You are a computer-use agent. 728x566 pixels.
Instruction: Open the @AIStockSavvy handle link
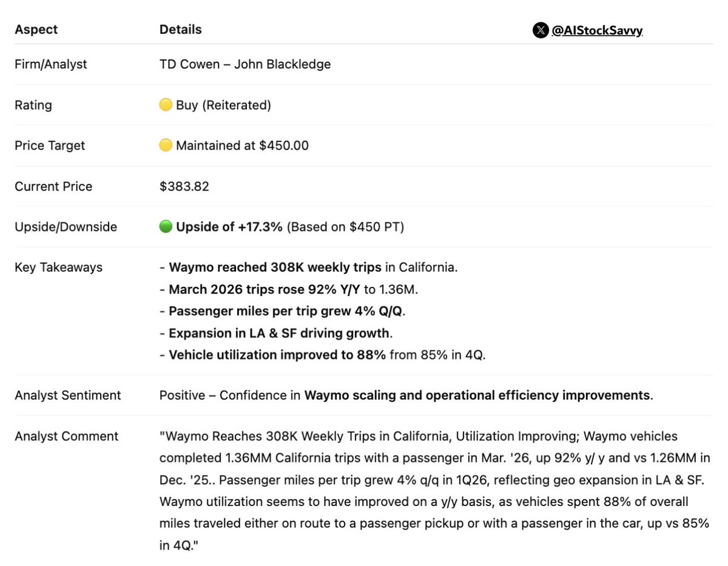597,30
